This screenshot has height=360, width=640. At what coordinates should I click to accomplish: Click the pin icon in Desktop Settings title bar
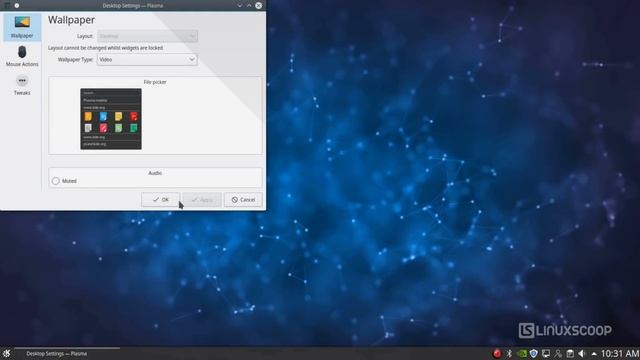17,5
